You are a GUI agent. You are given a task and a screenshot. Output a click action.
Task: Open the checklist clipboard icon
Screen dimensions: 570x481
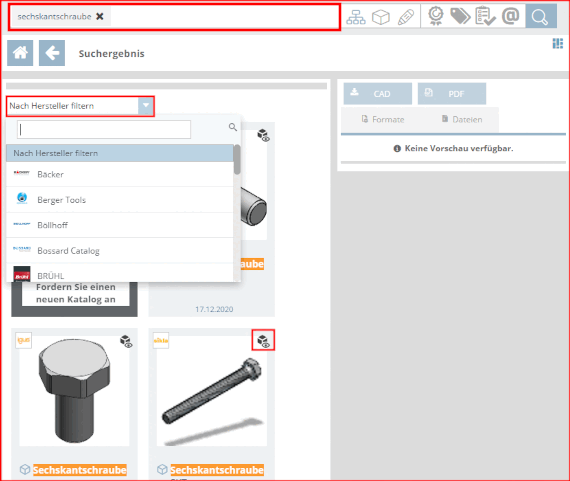tap(485, 16)
